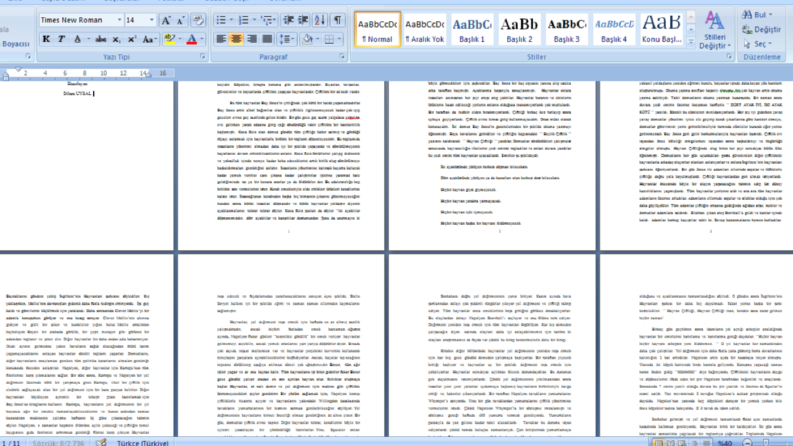Toggle superscript formatting
Screen dimensions: 793x446
(x=131, y=39)
